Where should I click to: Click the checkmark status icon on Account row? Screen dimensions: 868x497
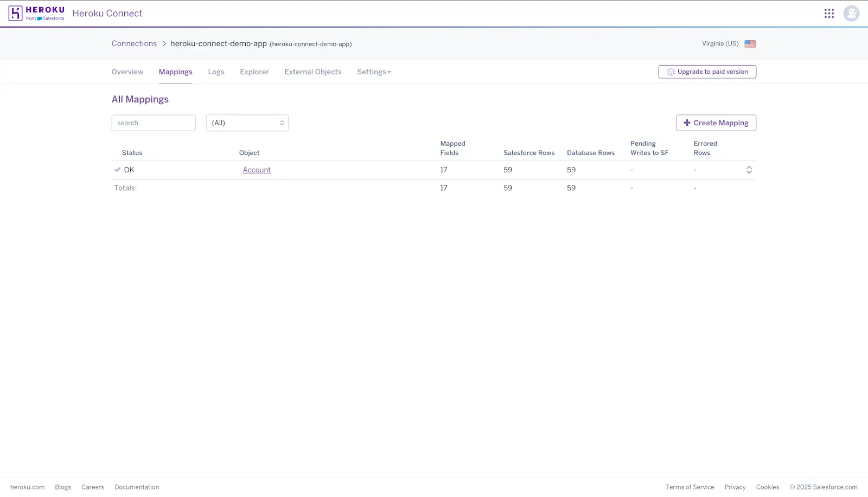tap(118, 169)
